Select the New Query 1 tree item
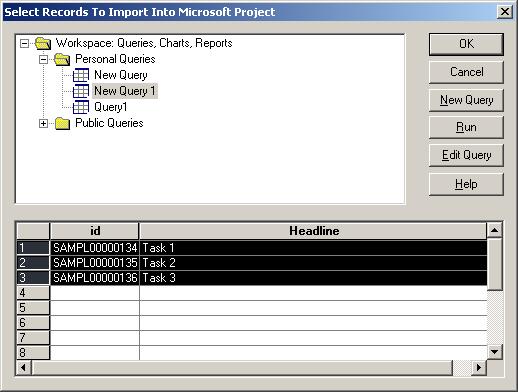Image resolution: width=518 pixels, height=392 pixels. [125, 91]
